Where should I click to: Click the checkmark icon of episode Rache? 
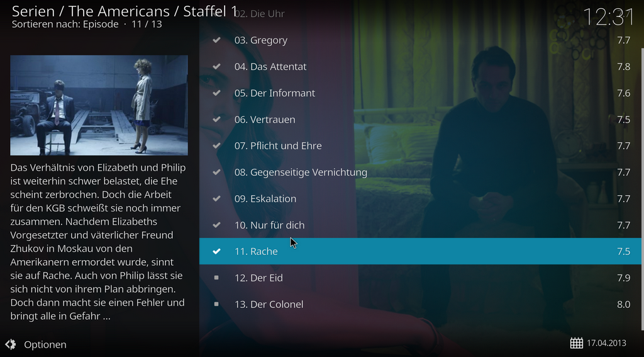click(x=216, y=251)
